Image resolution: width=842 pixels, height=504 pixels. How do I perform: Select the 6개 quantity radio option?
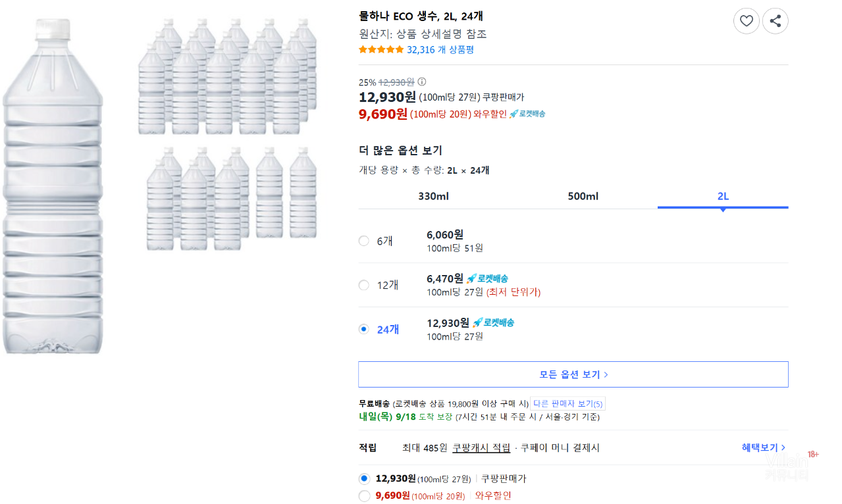click(x=364, y=241)
